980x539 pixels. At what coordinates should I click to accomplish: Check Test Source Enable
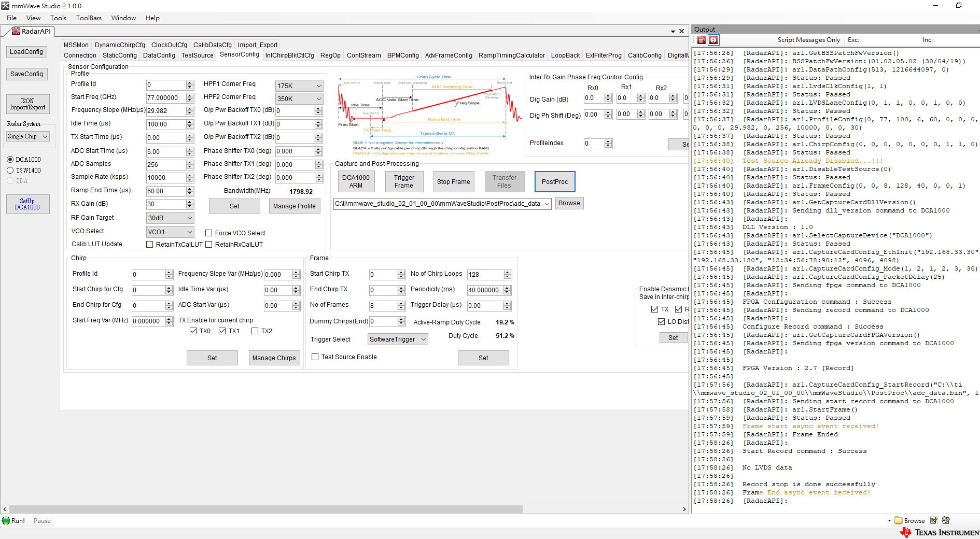pos(315,357)
